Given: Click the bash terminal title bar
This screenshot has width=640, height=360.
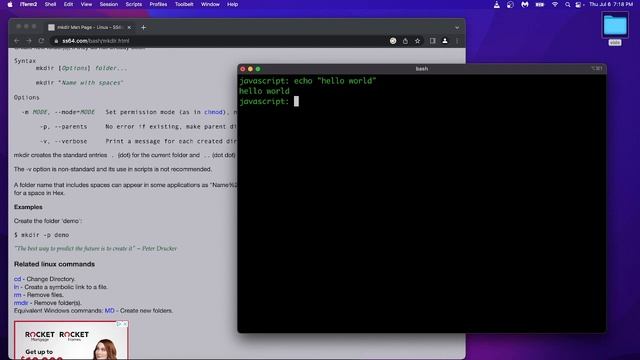Looking at the screenshot, I should (422, 69).
